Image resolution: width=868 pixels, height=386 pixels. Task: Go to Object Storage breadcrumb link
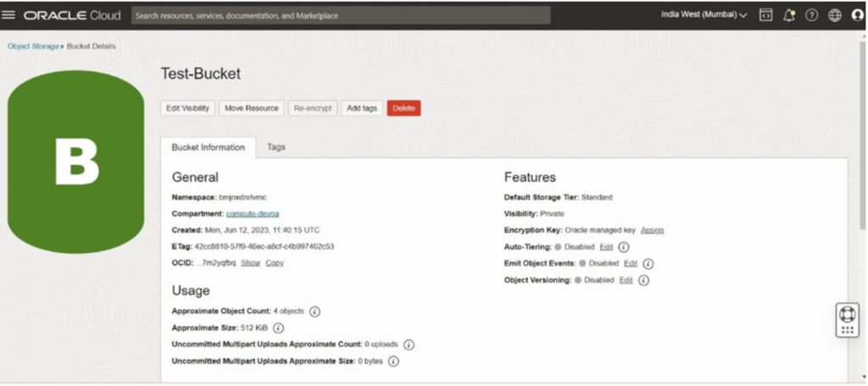coord(33,47)
